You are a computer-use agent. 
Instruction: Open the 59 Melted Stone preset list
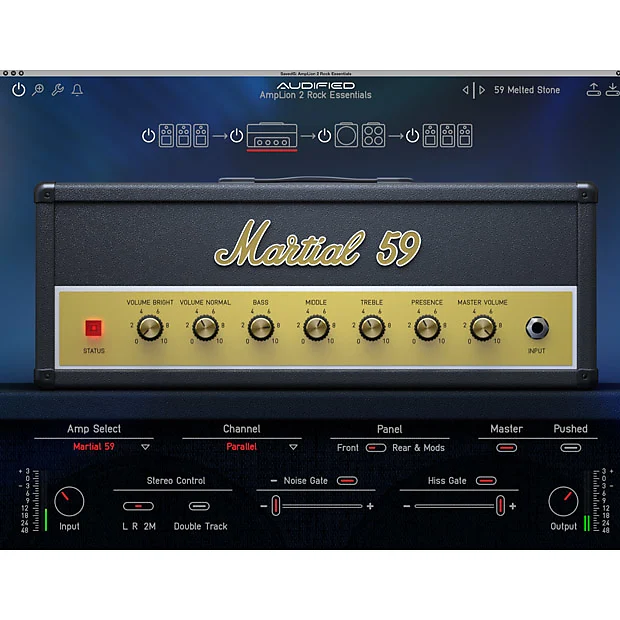[x=527, y=90]
